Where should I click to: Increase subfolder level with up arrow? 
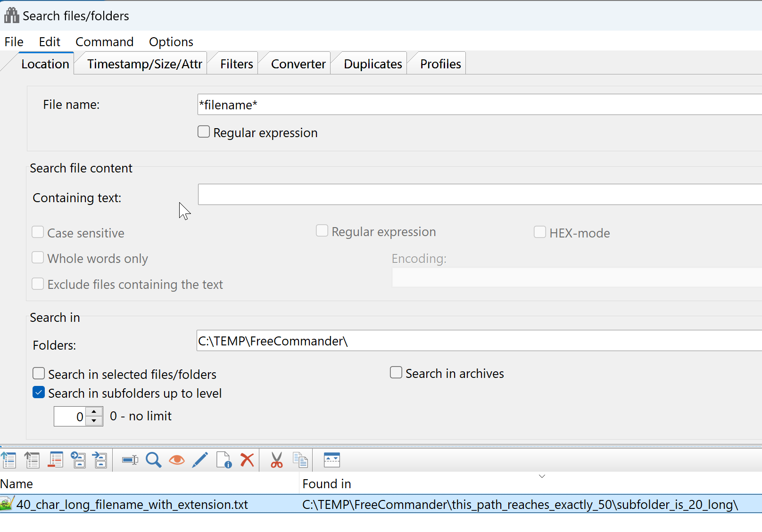click(x=94, y=412)
